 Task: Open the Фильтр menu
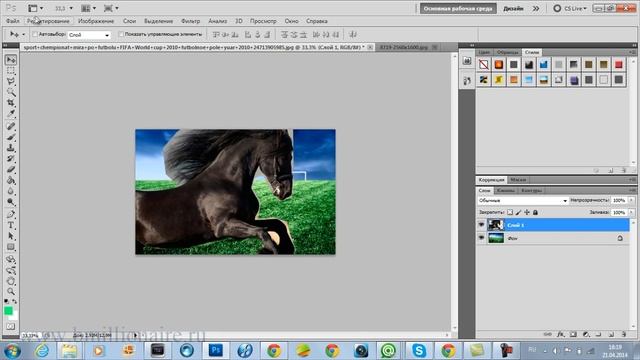(190, 21)
